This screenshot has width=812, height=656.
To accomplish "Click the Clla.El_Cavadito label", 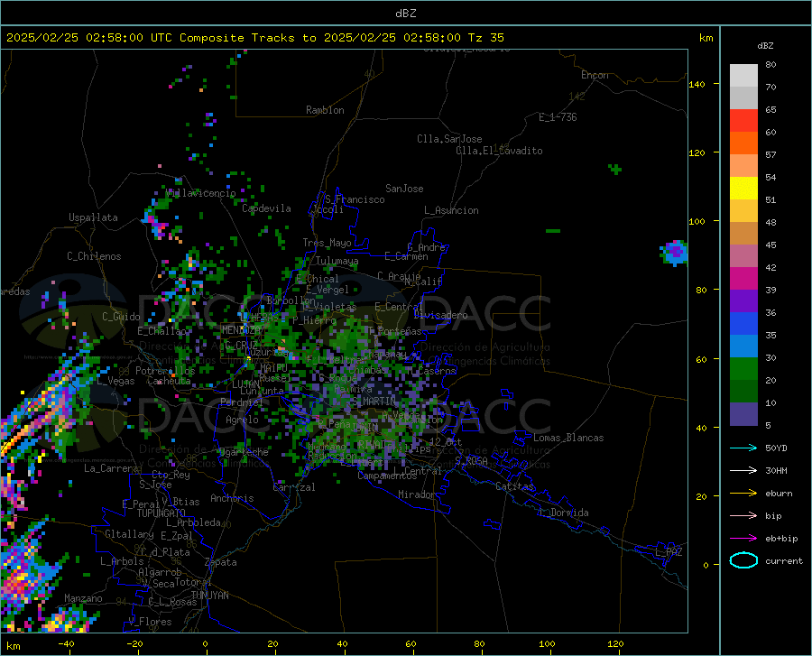I will click(x=499, y=151).
